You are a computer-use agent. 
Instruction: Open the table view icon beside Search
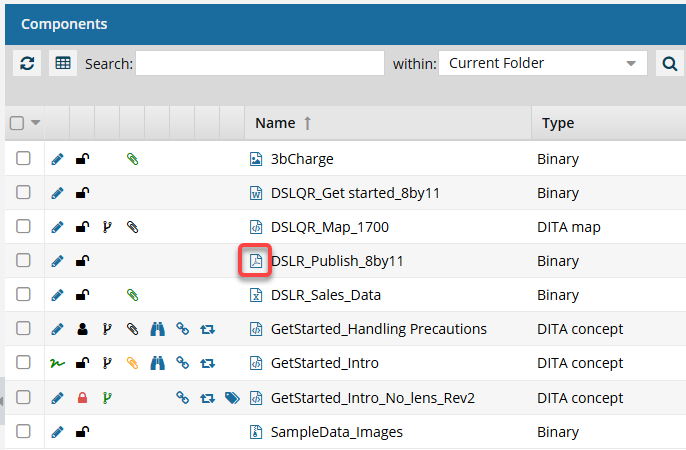63,63
